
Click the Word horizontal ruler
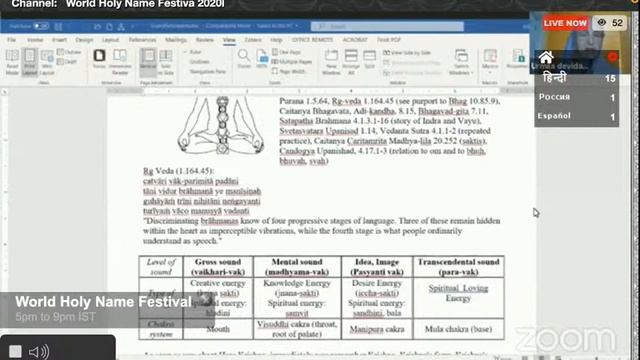tap(321, 91)
